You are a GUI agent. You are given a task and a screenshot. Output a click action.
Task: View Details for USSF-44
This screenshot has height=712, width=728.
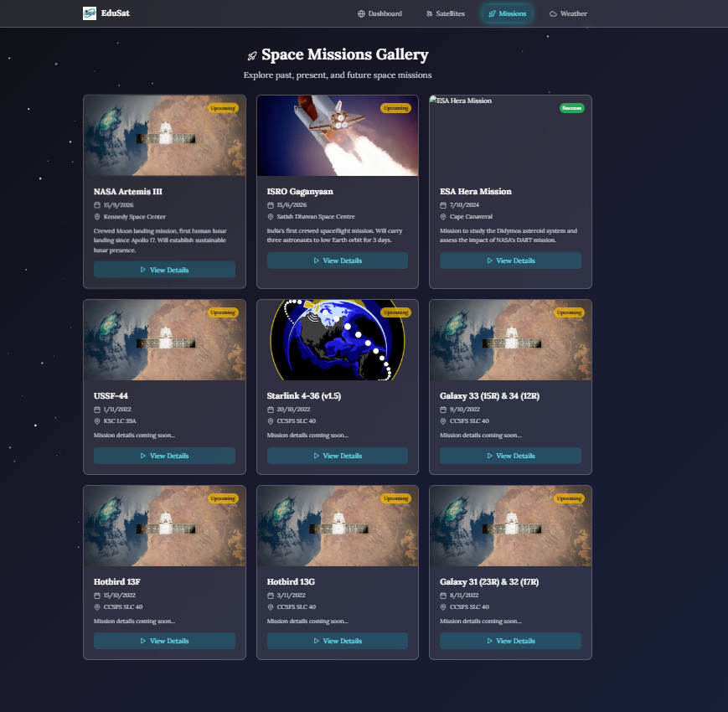164,456
